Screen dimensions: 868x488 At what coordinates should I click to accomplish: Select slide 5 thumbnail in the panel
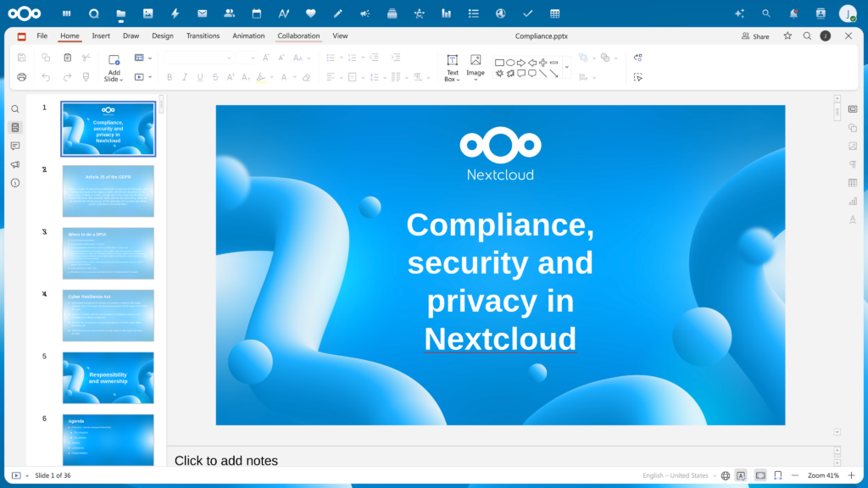108,378
